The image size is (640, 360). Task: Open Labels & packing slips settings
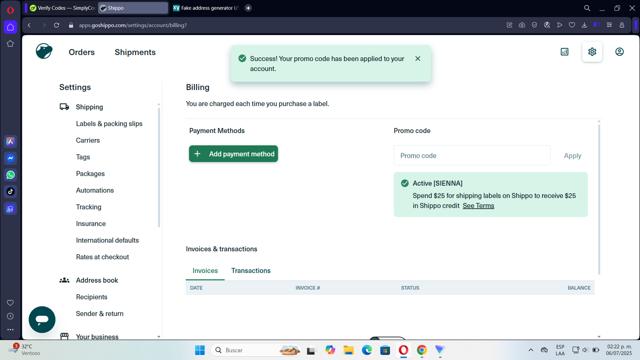(109, 124)
